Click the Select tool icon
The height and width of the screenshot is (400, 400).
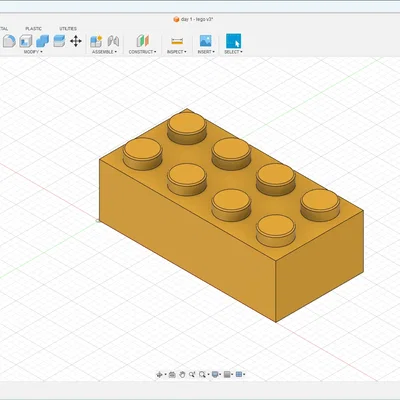(233, 41)
